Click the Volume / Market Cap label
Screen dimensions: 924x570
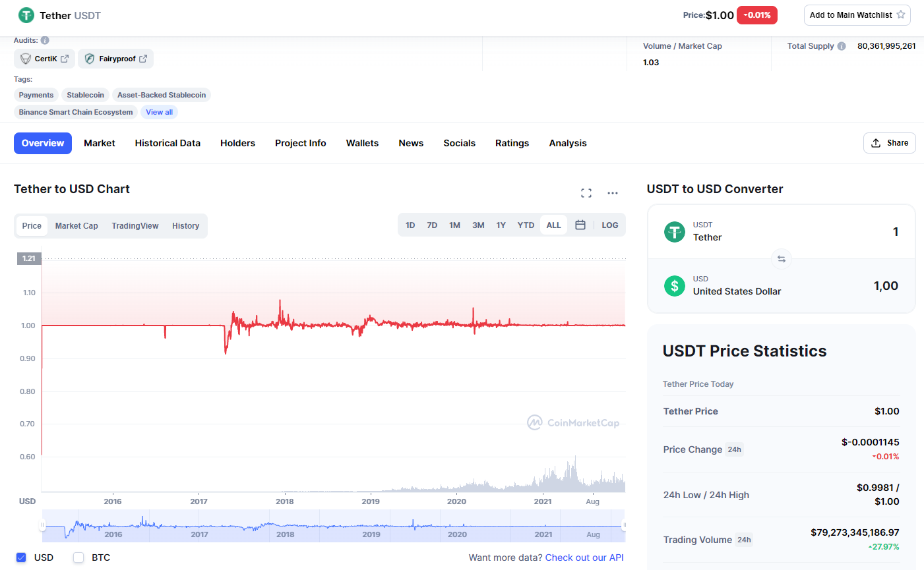[683, 46]
